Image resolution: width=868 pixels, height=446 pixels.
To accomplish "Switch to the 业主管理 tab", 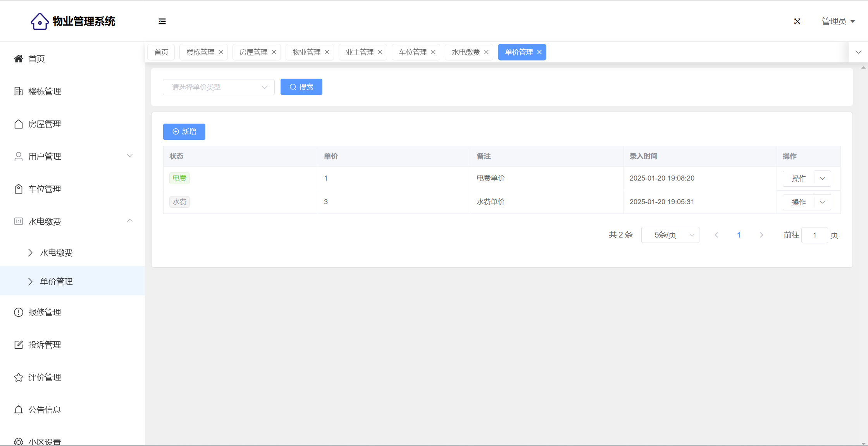I will pyautogui.click(x=359, y=52).
